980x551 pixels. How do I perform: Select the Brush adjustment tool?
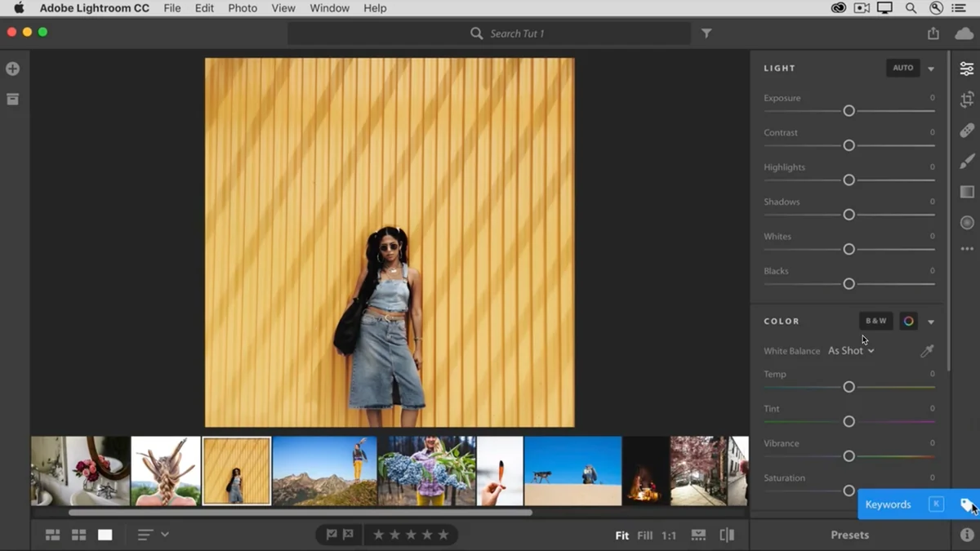[967, 161]
